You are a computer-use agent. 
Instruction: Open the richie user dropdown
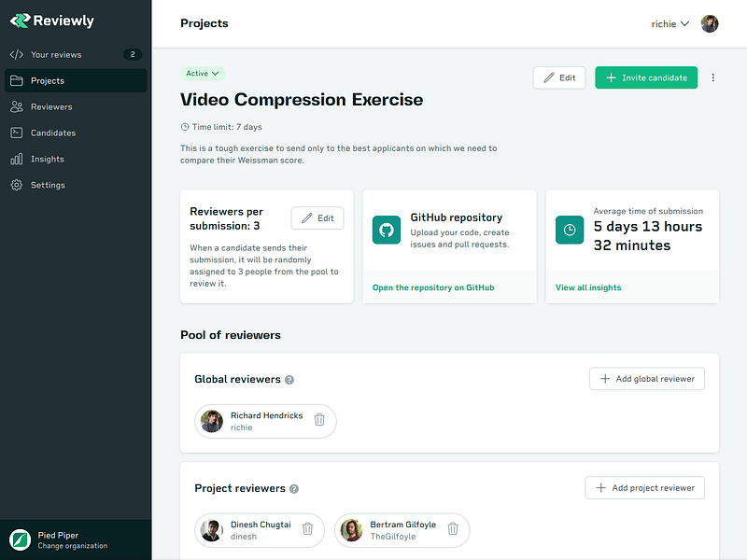[x=669, y=24]
